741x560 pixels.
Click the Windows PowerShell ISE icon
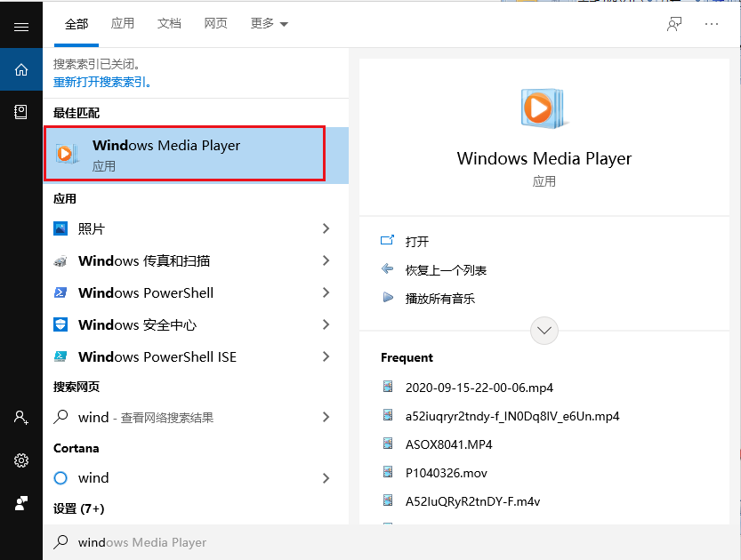pyautogui.click(x=60, y=356)
